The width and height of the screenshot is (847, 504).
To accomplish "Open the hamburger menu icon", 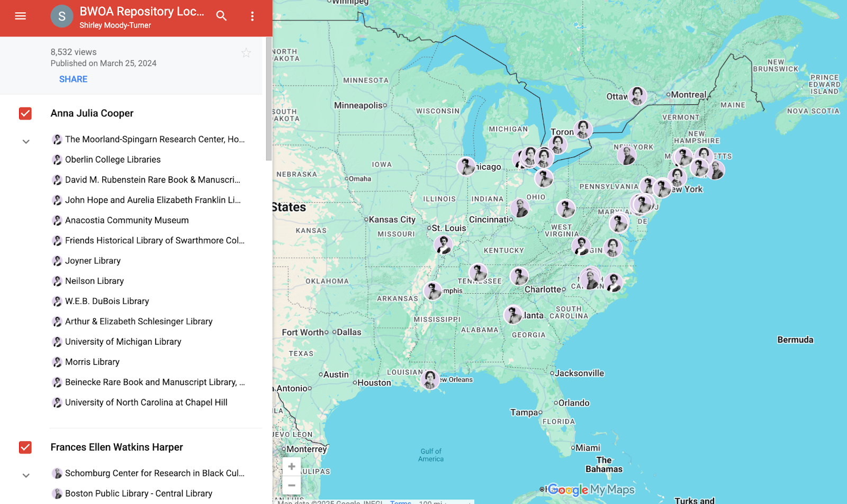I will [x=20, y=16].
